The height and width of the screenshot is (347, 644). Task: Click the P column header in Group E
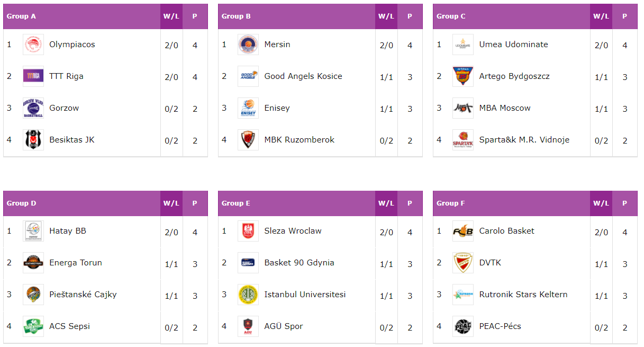410,203
